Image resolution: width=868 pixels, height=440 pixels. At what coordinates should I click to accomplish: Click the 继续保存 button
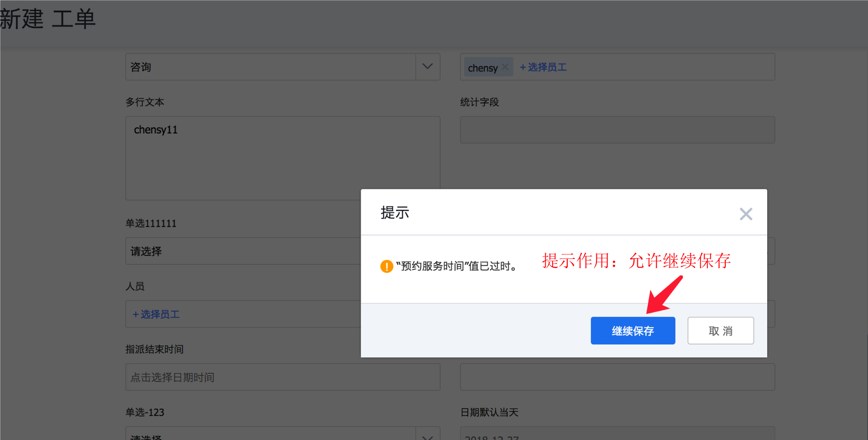633,330
